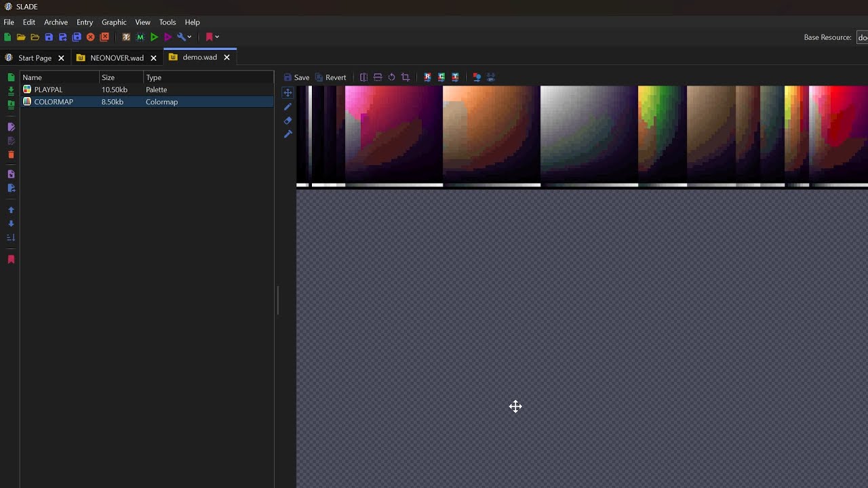Select the COLORMAP entry row
Image resolution: width=868 pixels, height=488 pixels.
click(147, 102)
